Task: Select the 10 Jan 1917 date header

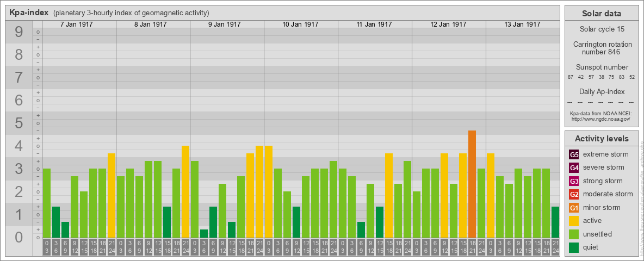Action: point(300,24)
